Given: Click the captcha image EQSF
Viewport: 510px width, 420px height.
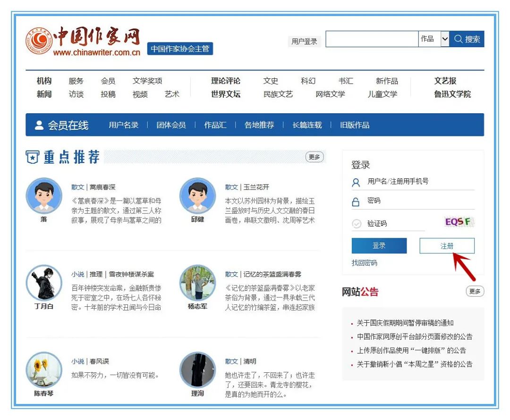Looking at the screenshot, I should [459, 222].
